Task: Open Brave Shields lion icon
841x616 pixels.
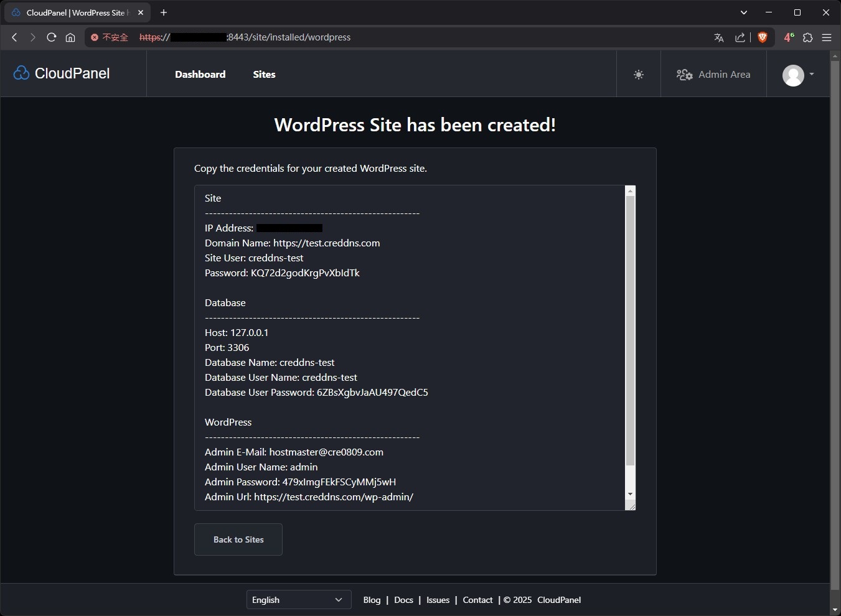Action: pyautogui.click(x=763, y=37)
